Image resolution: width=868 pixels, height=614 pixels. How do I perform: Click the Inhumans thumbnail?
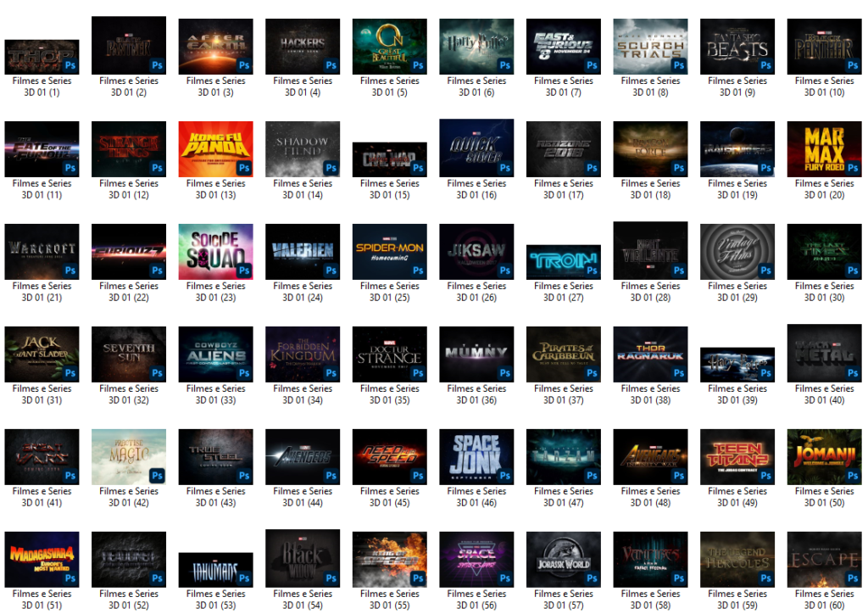pyautogui.click(x=215, y=570)
